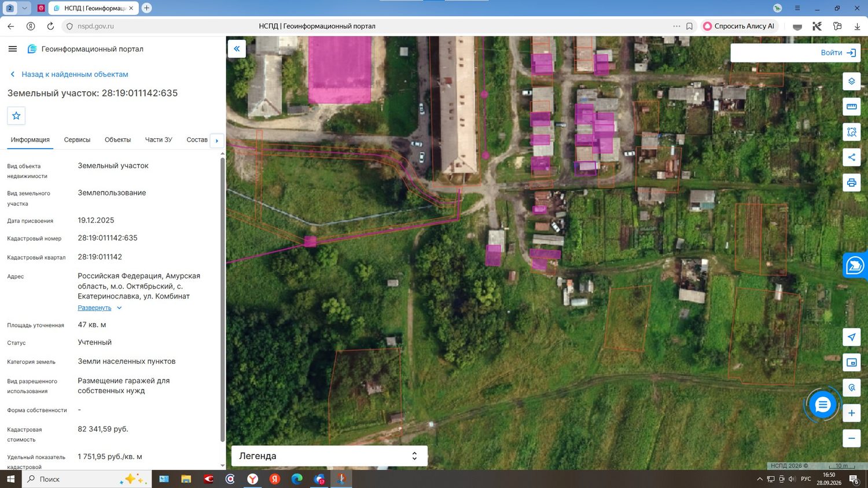
Task: Click the РУС language indicator
Action: [x=806, y=479]
